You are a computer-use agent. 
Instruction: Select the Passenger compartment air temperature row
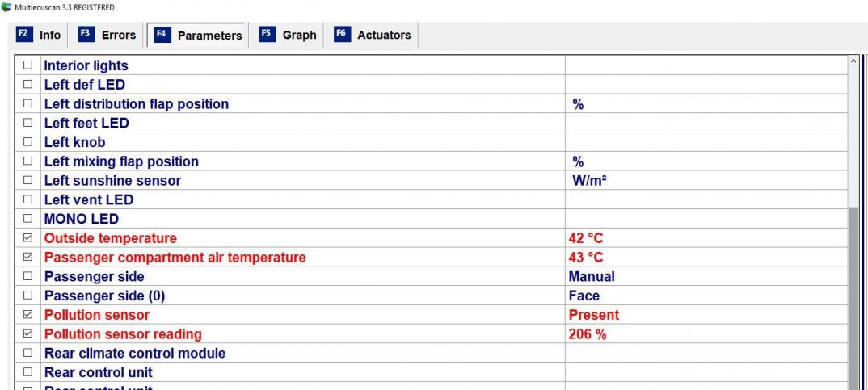[x=431, y=258]
